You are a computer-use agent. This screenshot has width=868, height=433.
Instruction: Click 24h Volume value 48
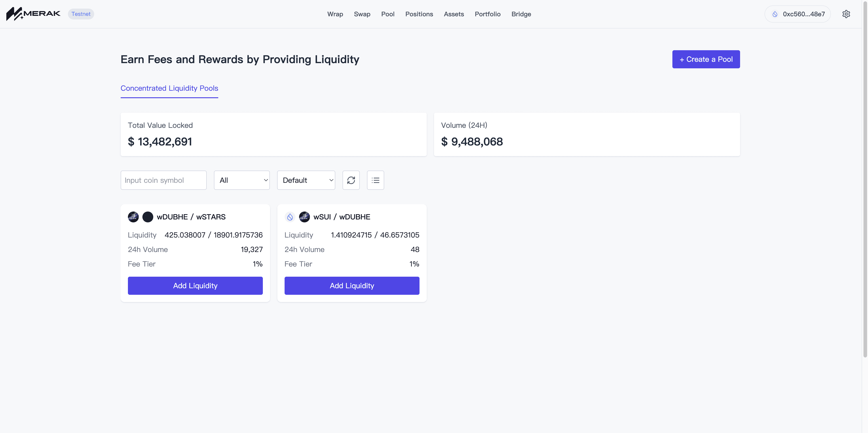point(415,250)
